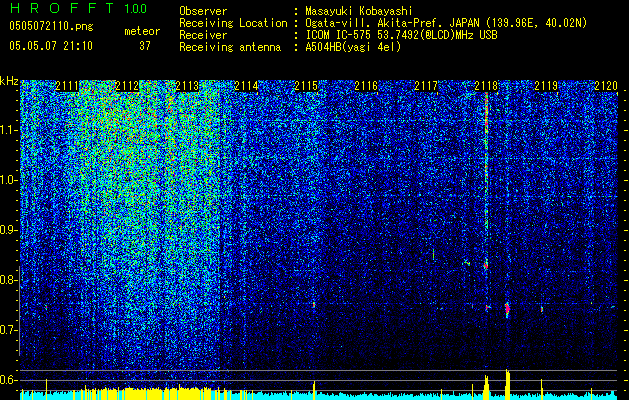The height and width of the screenshot is (400, 629).
Task: Click the 0.6 kHz frequency label
Action: (x=9, y=380)
